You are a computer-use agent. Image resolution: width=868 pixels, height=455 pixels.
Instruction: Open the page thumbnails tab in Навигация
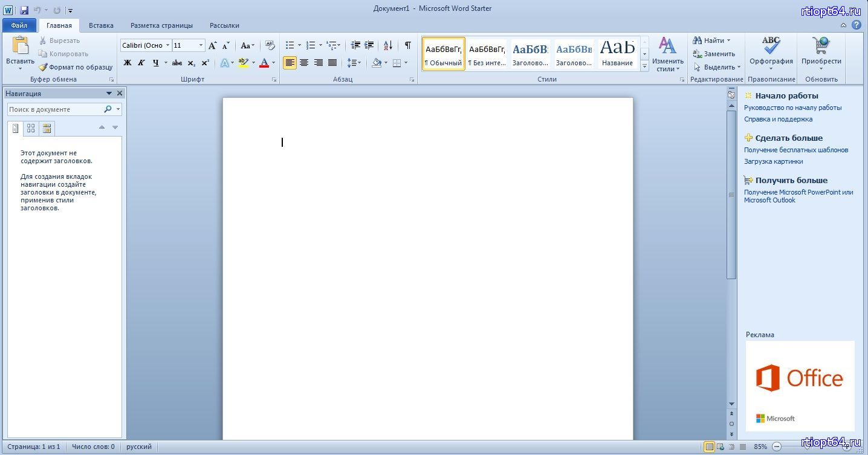point(31,128)
